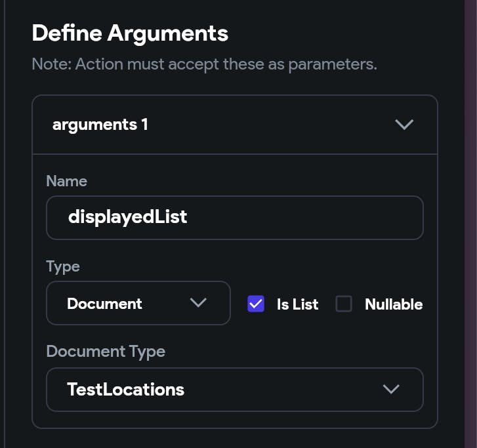Click the "Is List" label text
The height and width of the screenshot is (448, 477).
[x=297, y=304]
